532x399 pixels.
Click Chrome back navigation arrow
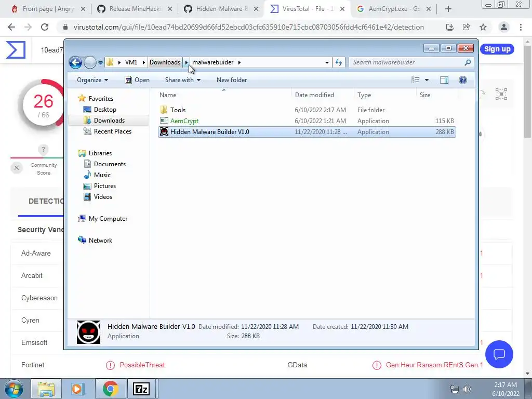11,27
